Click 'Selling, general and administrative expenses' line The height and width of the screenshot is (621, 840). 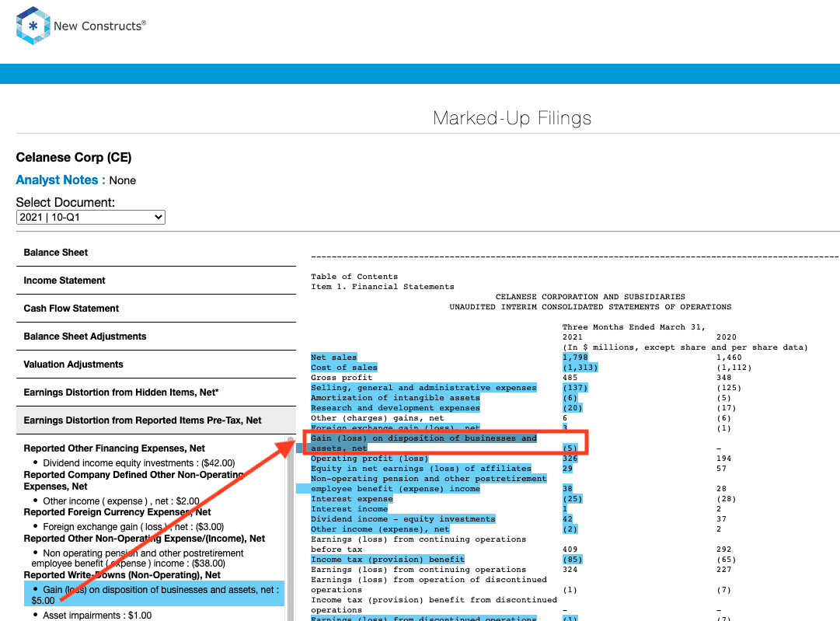click(423, 387)
